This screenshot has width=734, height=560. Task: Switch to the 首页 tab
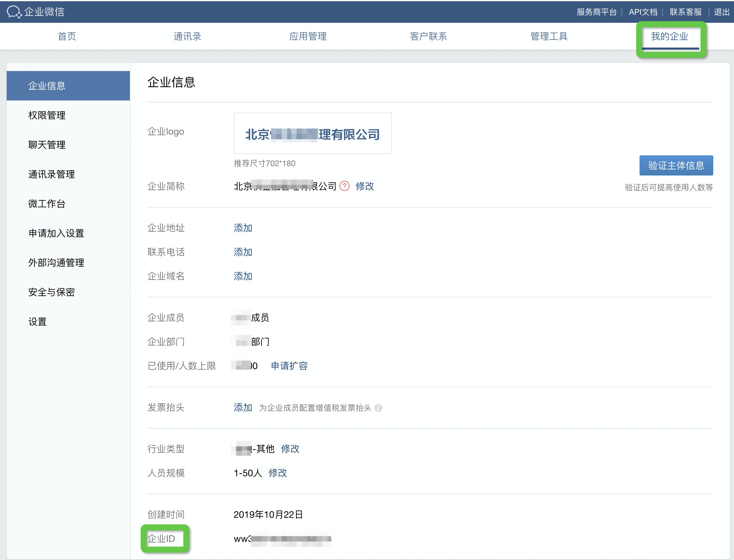pos(67,36)
